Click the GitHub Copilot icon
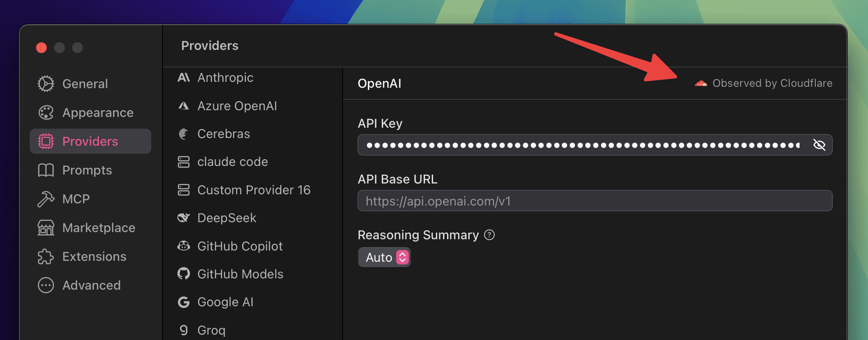The height and width of the screenshot is (340, 868). (x=184, y=246)
